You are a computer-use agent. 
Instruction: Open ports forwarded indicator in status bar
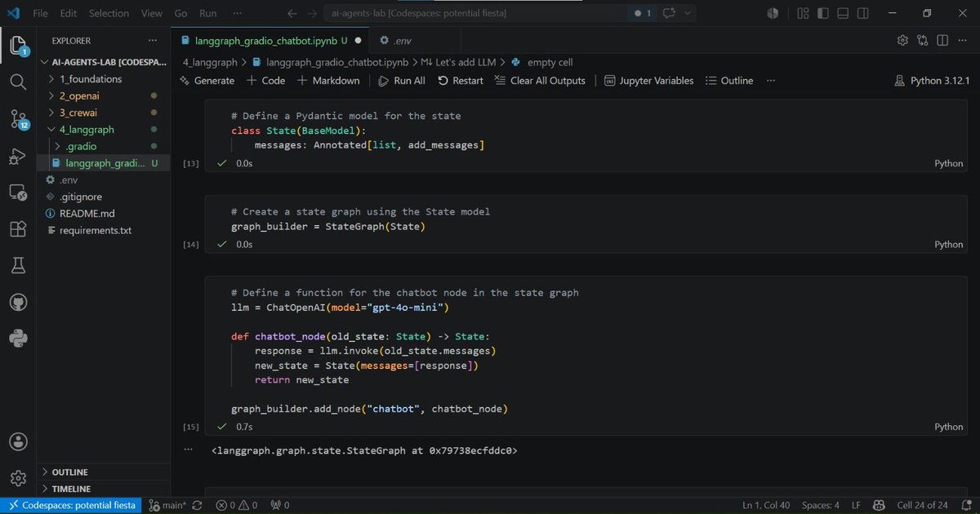pos(280,505)
